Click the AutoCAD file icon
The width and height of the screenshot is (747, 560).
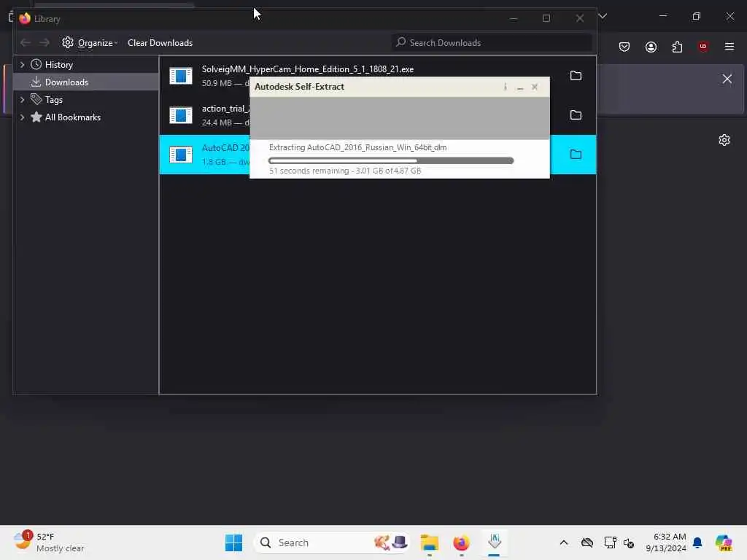tap(181, 155)
